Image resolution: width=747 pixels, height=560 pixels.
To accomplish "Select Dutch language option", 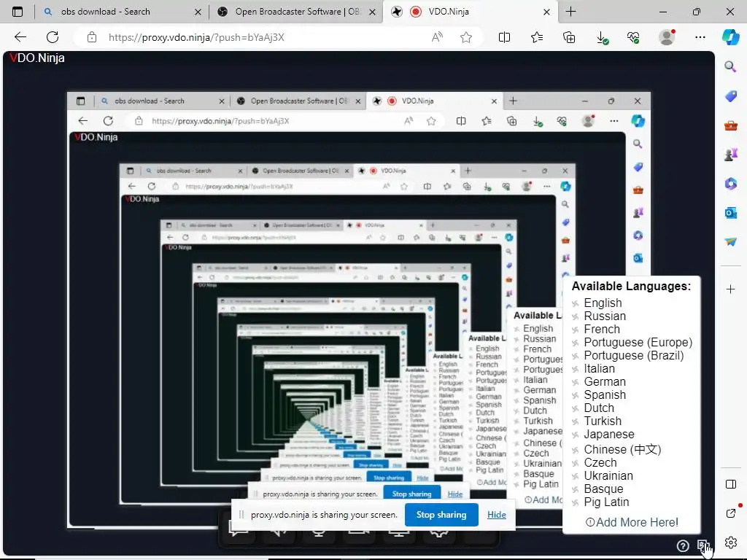I will tap(599, 408).
